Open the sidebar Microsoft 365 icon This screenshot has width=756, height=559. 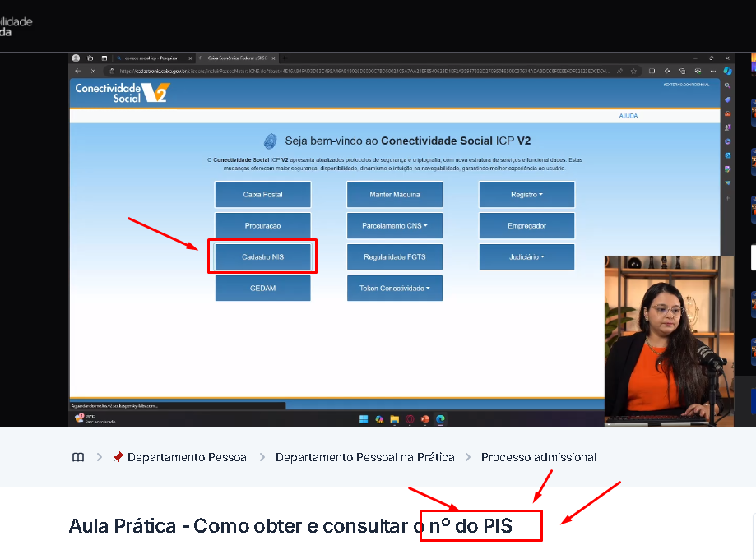tap(727, 141)
